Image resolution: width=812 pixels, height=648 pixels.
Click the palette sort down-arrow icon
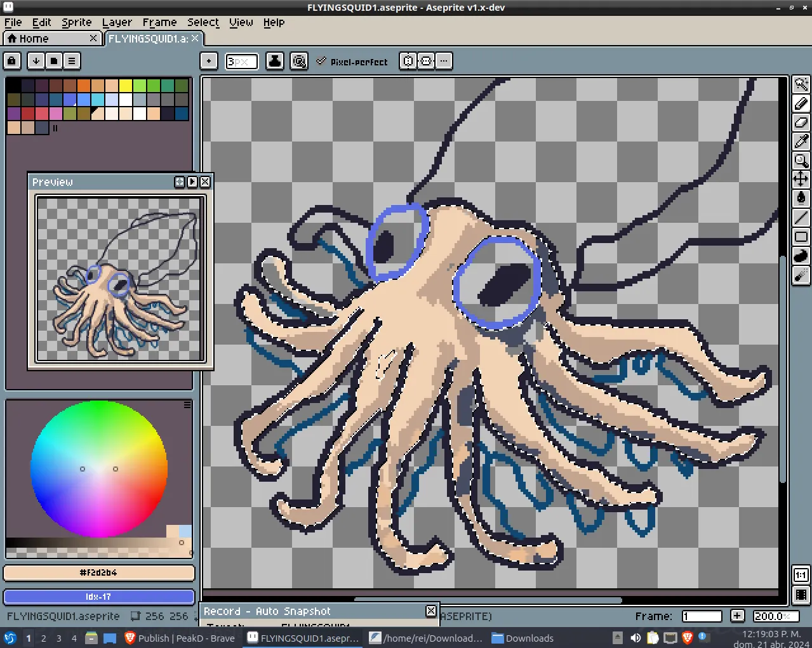point(36,61)
